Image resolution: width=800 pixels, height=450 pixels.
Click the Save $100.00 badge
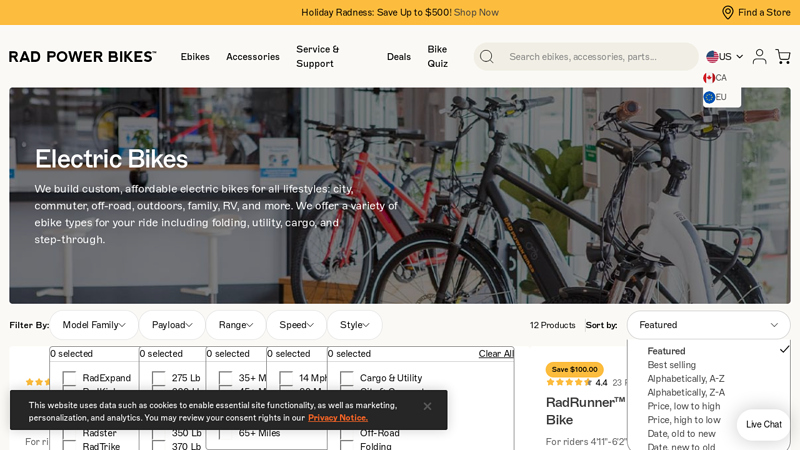point(574,369)
